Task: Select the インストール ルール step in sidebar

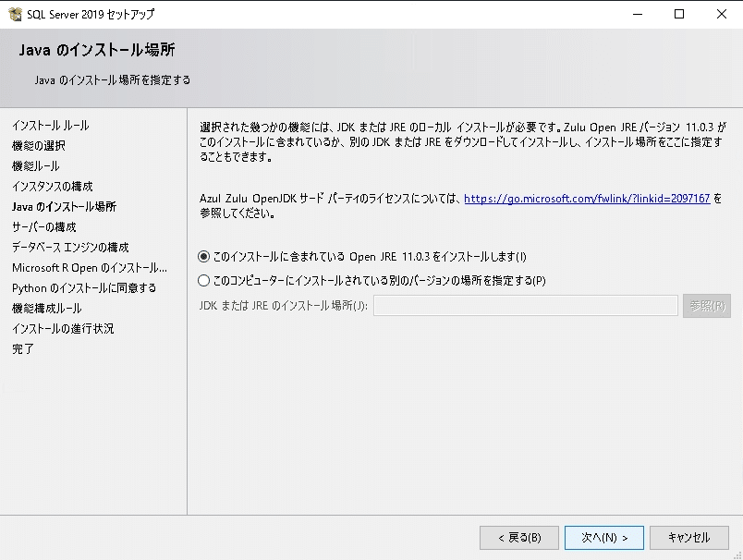Action: point(51,126)
